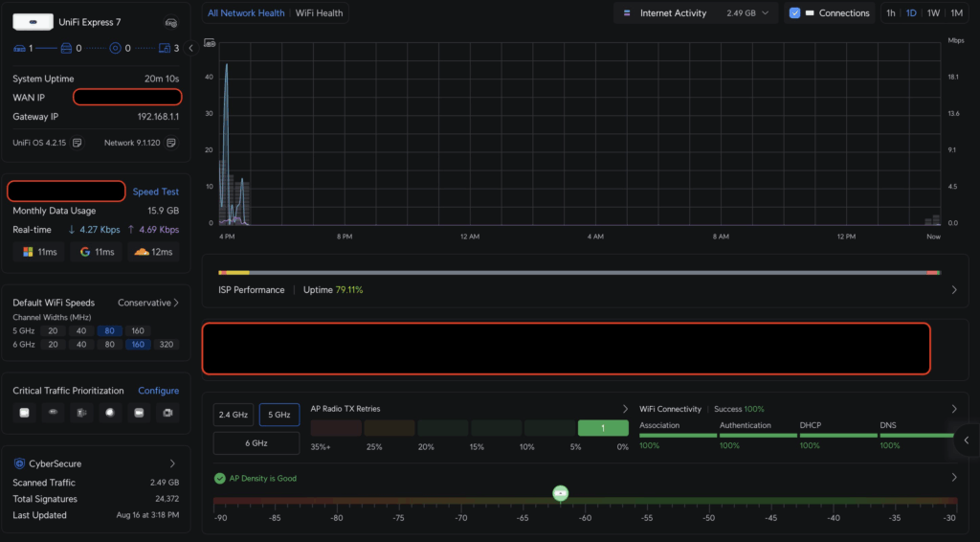The width and height of the screenshot is (980, 542).
Task: Click the Microsoft Teams prioritization icon
Action: [81, 413]
